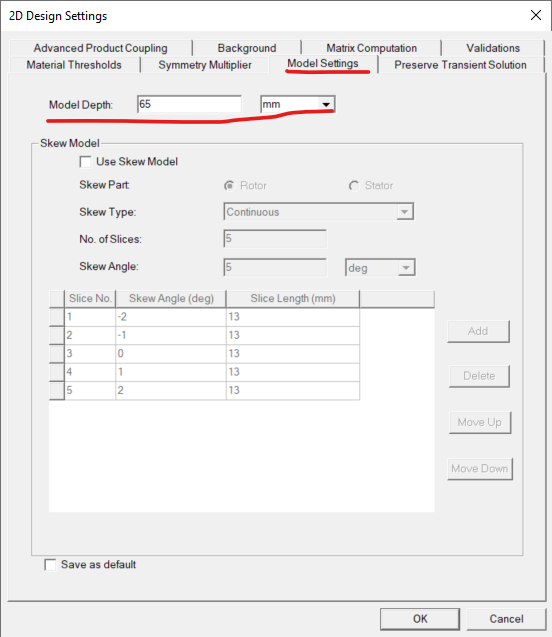Expand the Skew Angle deg unit dropdown

click(380, 268)
